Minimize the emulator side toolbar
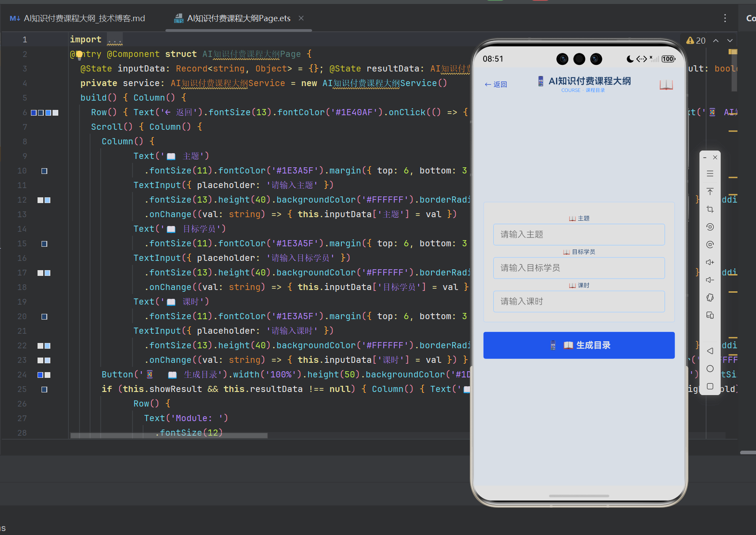The height and width of the screenshot is (535, 756). [705, 158]
